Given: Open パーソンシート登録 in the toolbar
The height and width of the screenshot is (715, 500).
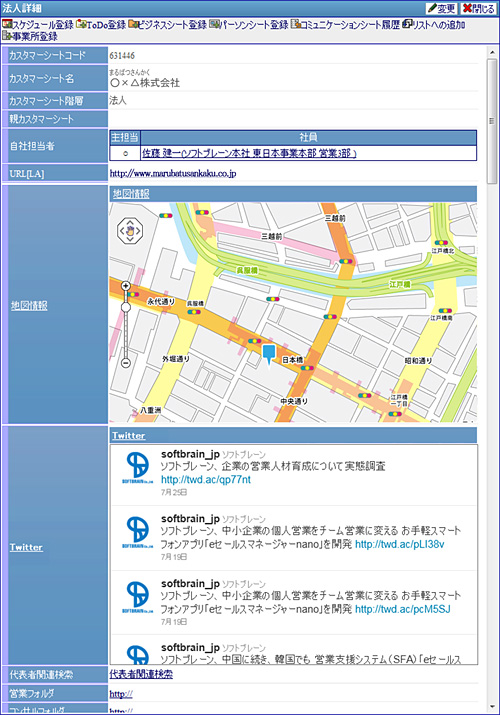Looking at the screenshot, I should pyautogui.click(x=254, y=25).
